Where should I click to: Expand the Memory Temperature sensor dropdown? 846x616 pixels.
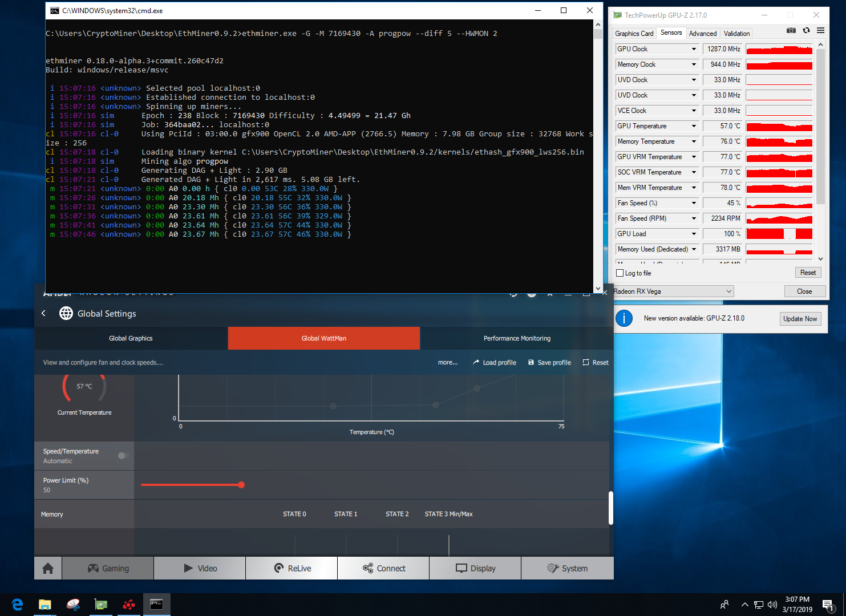[694, 141]
